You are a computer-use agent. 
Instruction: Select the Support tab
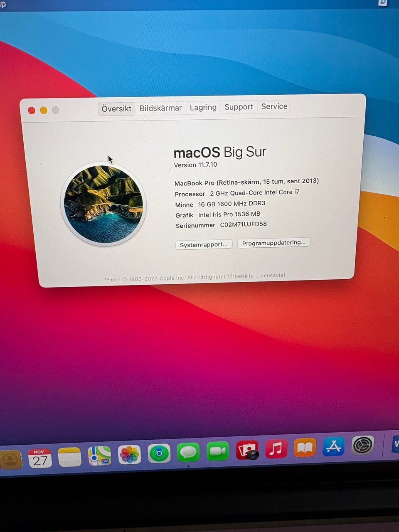239,107
